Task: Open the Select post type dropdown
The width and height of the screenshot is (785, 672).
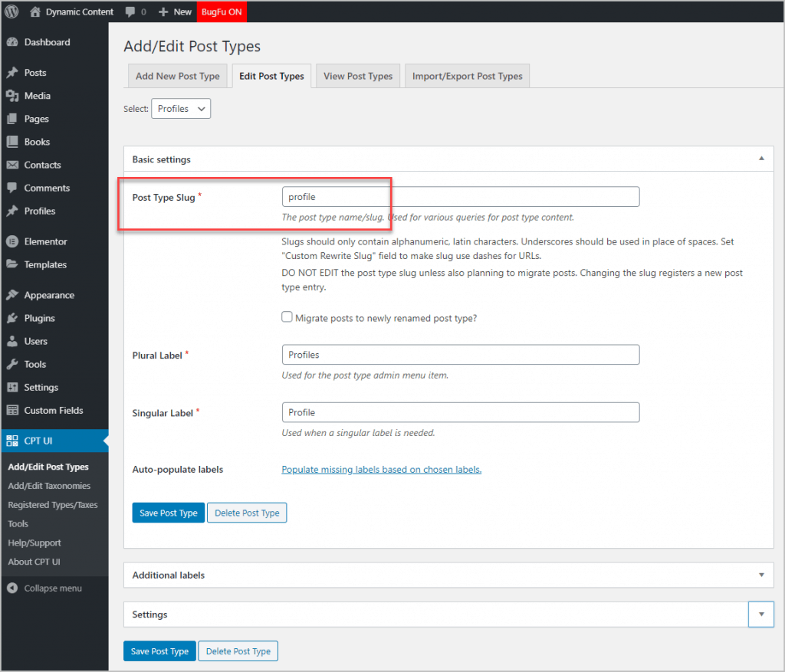Action: tap(181, 109)
